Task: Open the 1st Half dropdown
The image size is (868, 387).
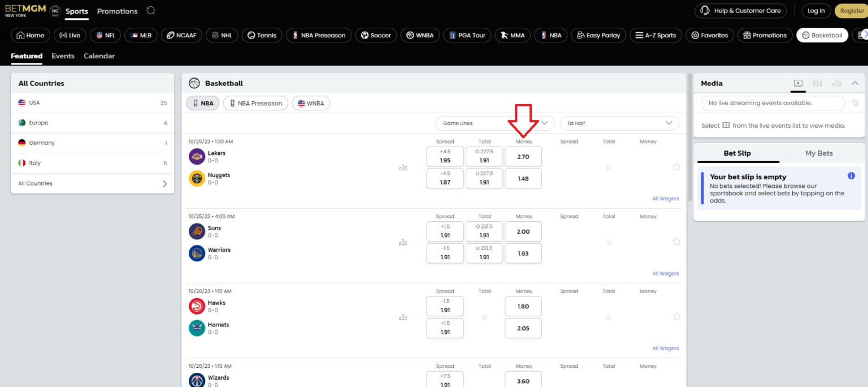Action: [x=619, y=123]
